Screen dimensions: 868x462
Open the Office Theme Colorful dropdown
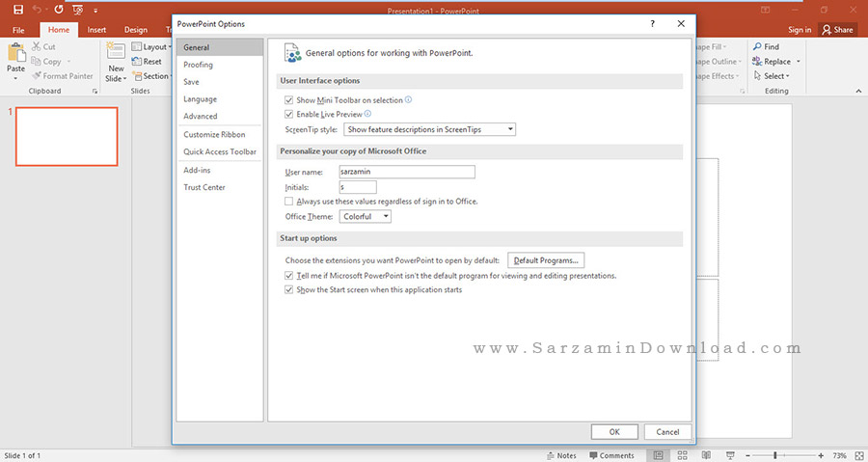pyautogui.click(x=366, y=216)
